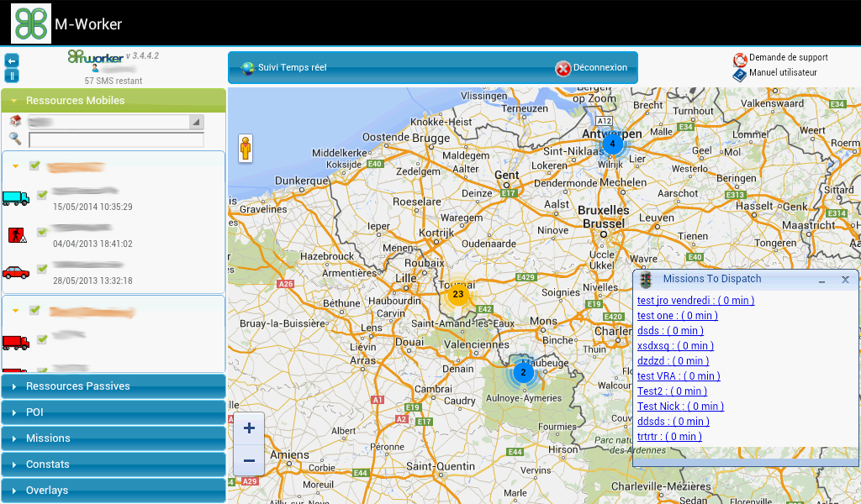Toggle checkbox dated 28/05/2013 13:32:18
Viewport: 861px width, 504px height.
42,269
